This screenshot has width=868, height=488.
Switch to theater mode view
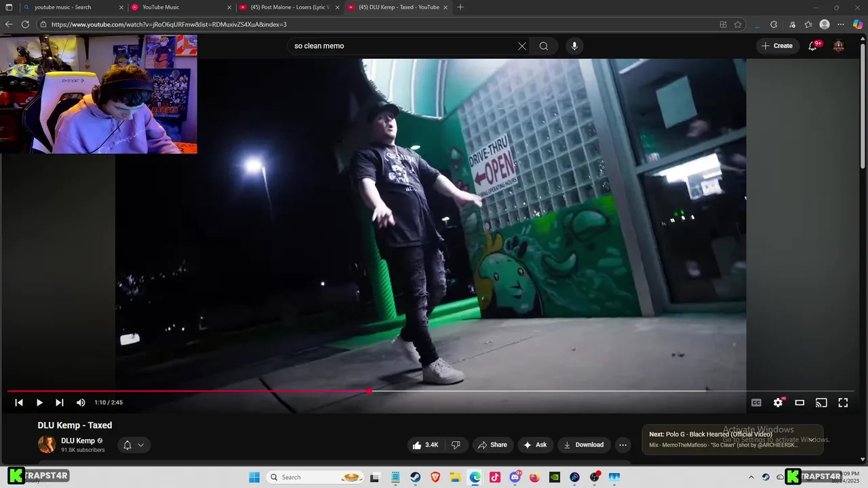800,403
